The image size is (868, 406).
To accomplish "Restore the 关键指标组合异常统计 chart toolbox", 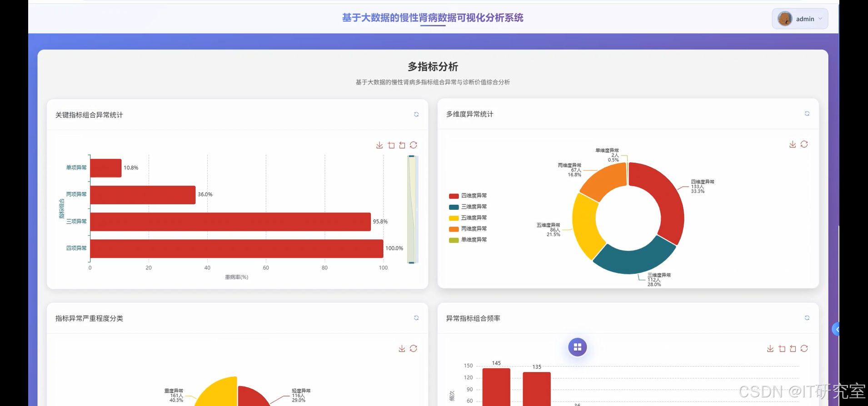I will click(x=414, y=145).
